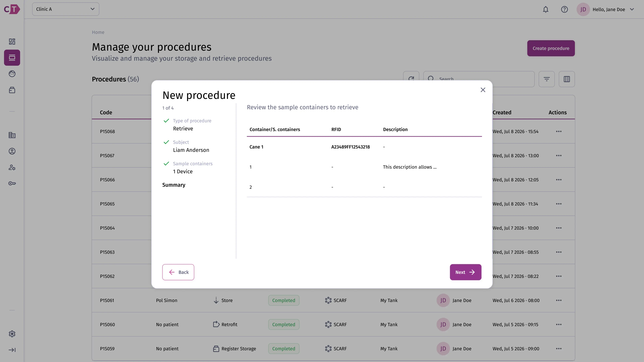Open the clinics building icon in sidebar

[x=12, y=135]
